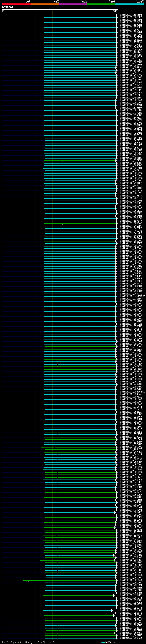This screenshot has width=146, height=644.
Task: Click UniRef100_O49457 label
Action: [x=131, y=47]
